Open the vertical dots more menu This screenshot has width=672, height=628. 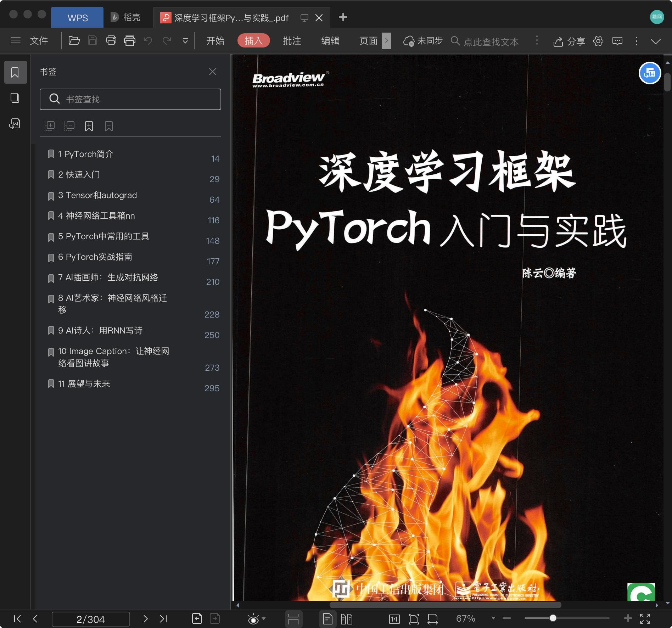(637, 41)
